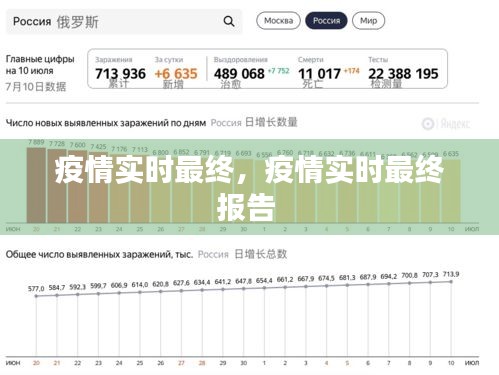The image size is (499, 375).
Task: Click the 707,3 data point label
Action: coord(430,275)
